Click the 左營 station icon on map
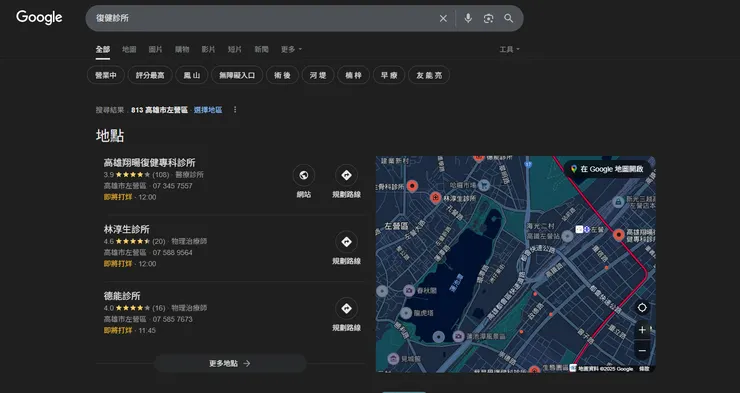This screenshot has height=393, width=740. 583,229
